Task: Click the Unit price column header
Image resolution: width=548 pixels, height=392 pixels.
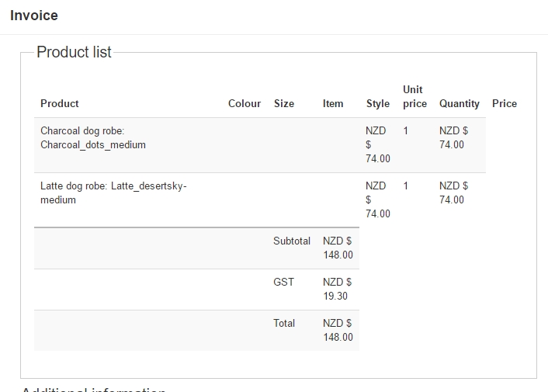Action: pos(414,96)
